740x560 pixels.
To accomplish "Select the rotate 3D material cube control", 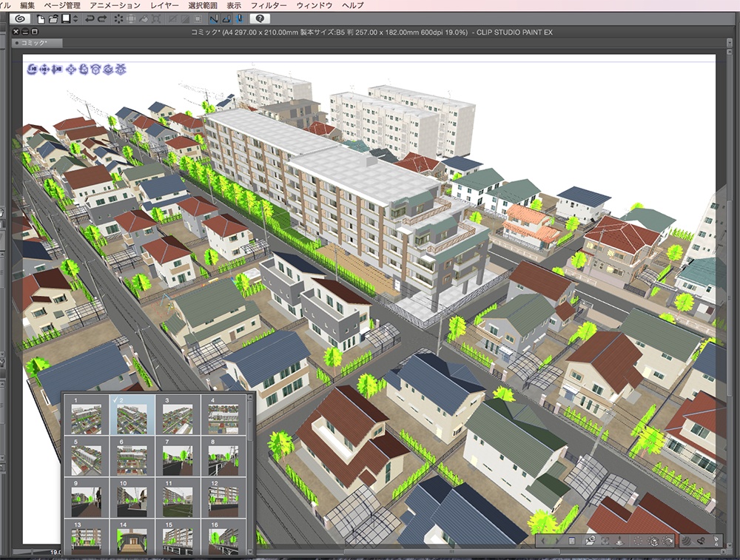I will point(97,69).
